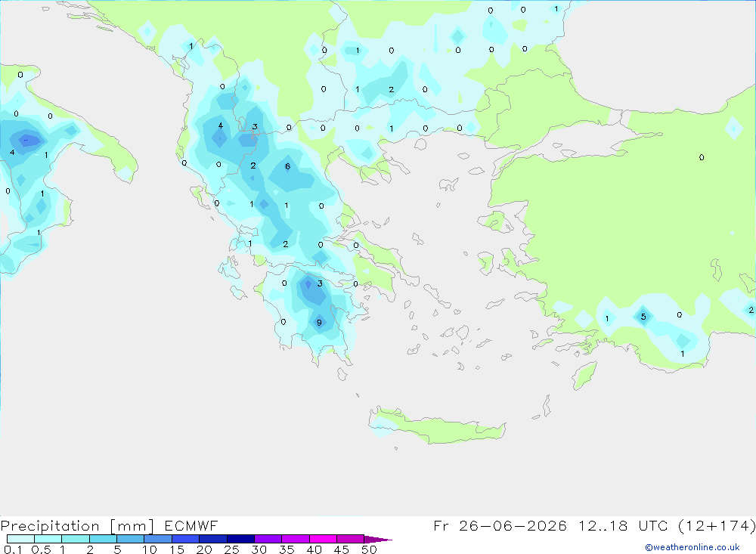Image resolution: width=756 pixels, height=554 pixels.
Task: Click the '5' precipitation value in southern Turkey
Action: click(643, 317)
